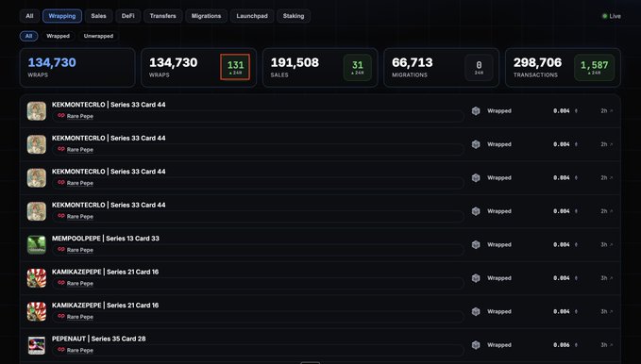Switch to the Sales tab
The height and width of the screenshot is (364, 641).
click(98, 16)
